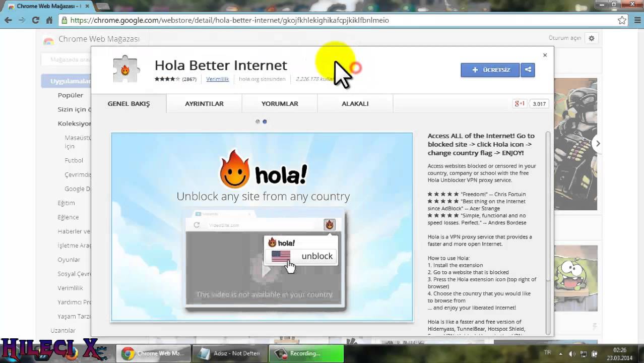Select the first screenshot carousel dot

pyautogui.click(x=257, y=122)
